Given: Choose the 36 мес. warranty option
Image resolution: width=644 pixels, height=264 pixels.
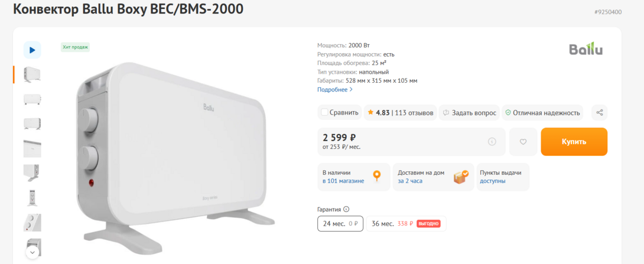Looking at the screenshot, I should 405,224.
